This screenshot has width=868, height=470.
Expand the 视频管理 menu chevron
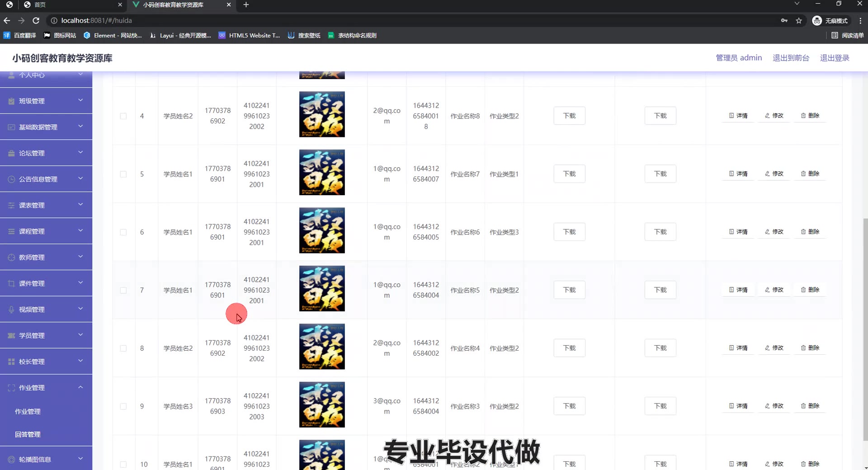pos(80,309)
